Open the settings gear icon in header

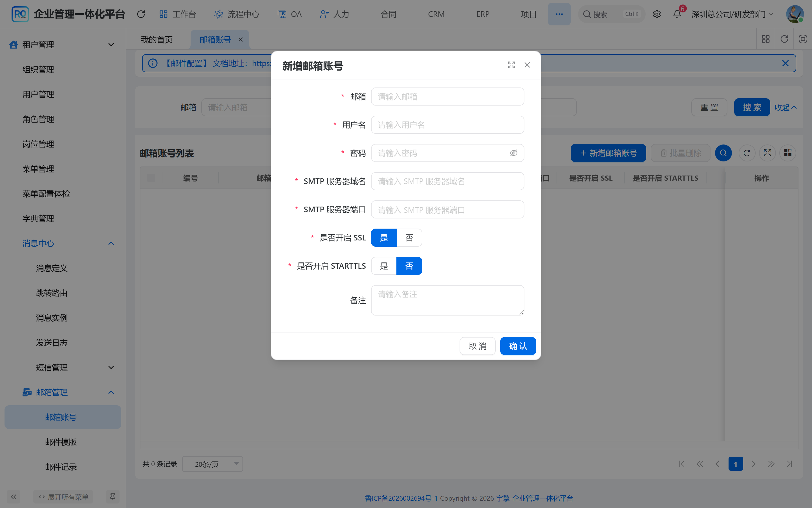tap(657, 14)
